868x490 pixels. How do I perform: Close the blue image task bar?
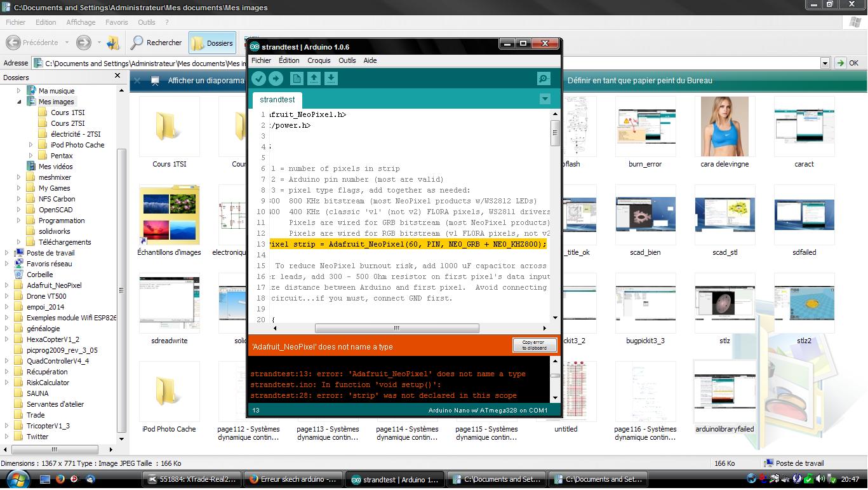coord(137,81)
